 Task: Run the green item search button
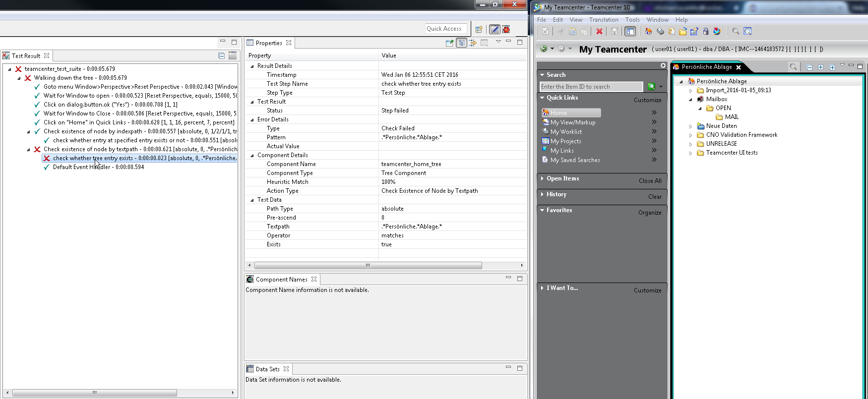[x=651, y=86]
